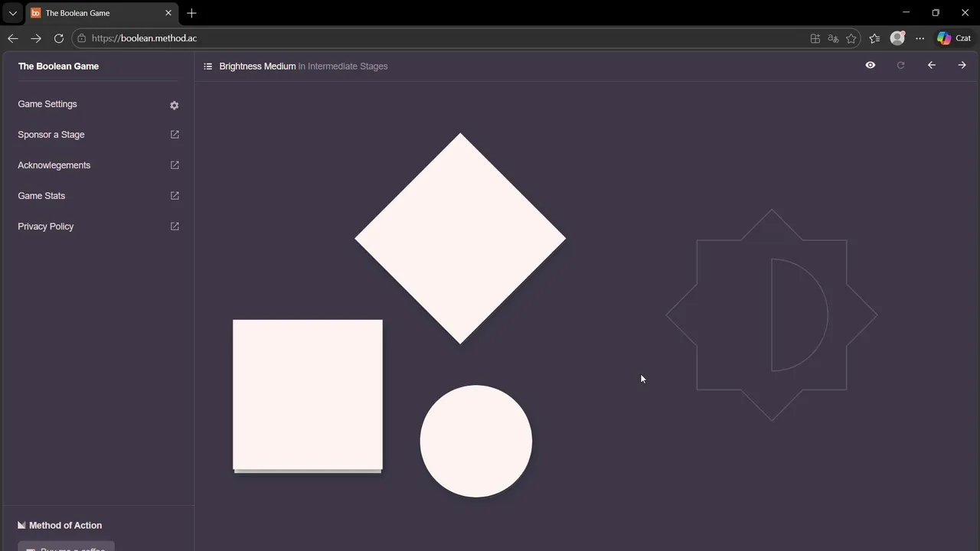Toggle the target preview eye icon
The height and width of the screenshot is (551, 980).
click(871, 66)
